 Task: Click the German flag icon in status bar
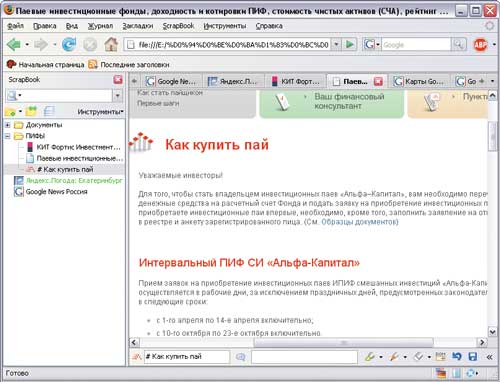441,373
